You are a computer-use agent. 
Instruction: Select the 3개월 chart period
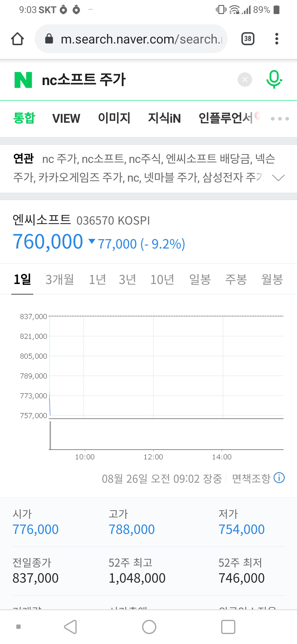click(x=60, y=280)
